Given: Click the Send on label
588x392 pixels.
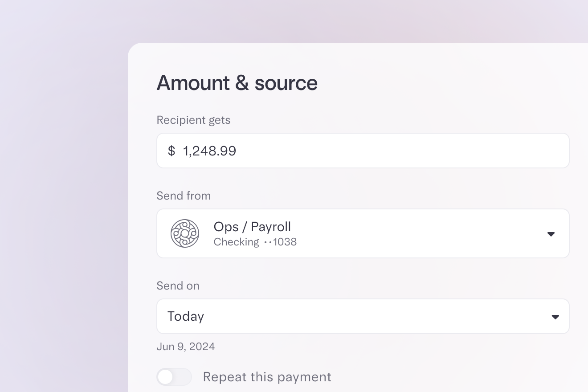Looking at the screenshot, I should [x=178, y=286].
